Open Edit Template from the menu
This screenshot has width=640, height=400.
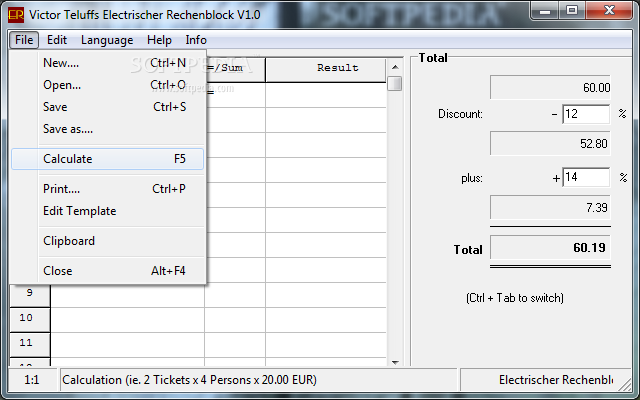click(108, 211)
